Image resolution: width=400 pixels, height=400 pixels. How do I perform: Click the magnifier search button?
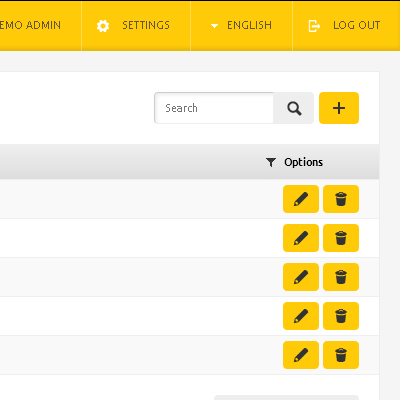[294, 108]
